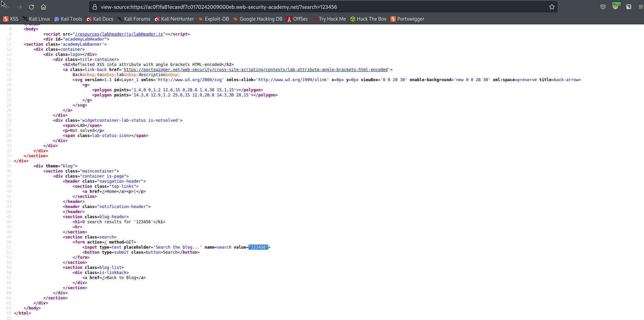Screen dimensions: 644x320
Task: Click the 'top-links' class value
Action: click(x=123, y=186)
